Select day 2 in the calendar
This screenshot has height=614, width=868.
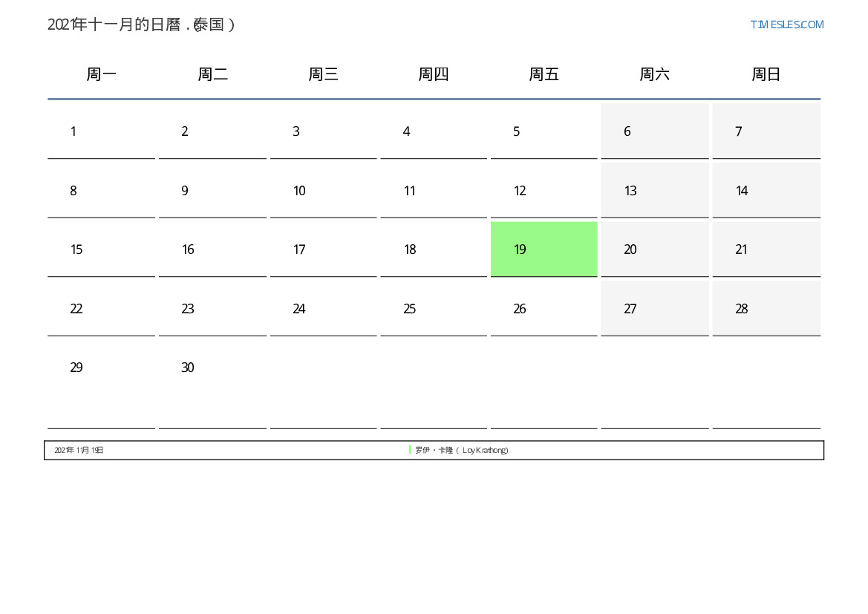[x=212, y=131]
